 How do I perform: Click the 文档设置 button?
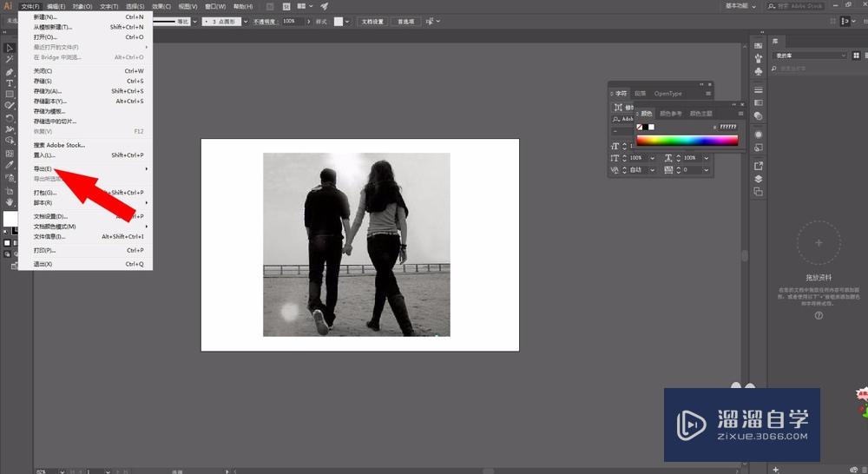(372, 21)
